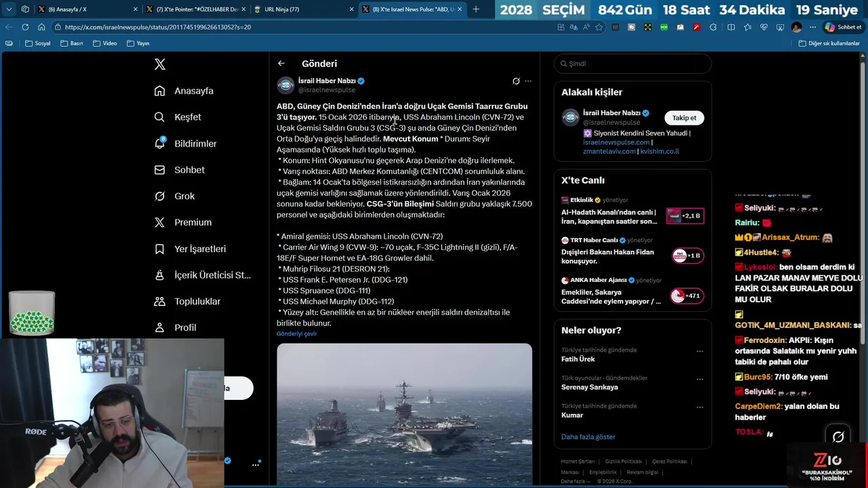Go to X home via logo
Screen dimensions: 868x488
(159, 64)
